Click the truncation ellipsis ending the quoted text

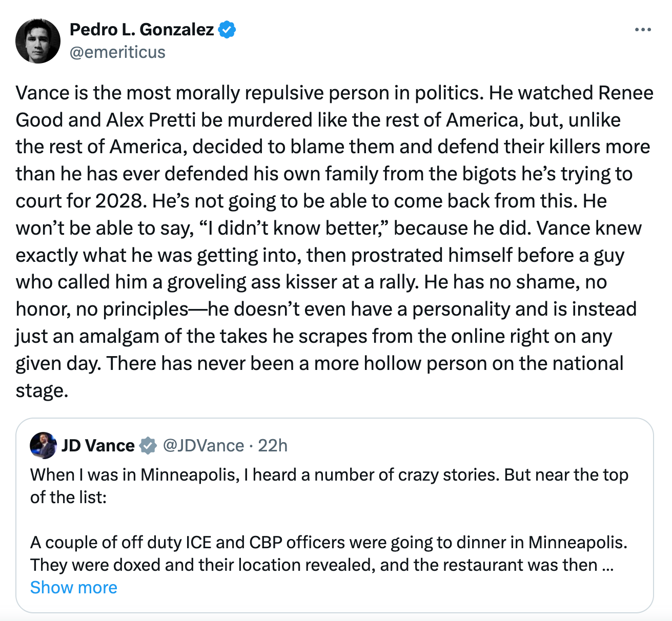(x=608, y=565)
